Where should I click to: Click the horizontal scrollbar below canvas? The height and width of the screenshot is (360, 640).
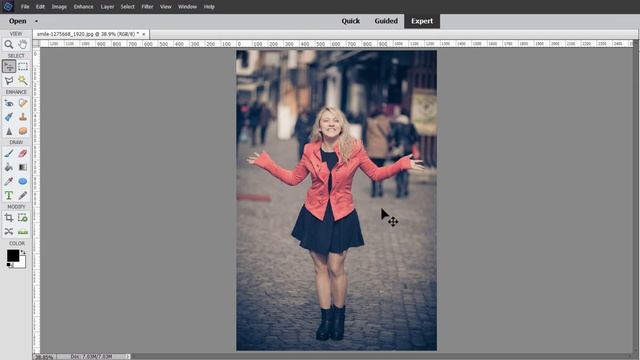(x=382, y=356)
